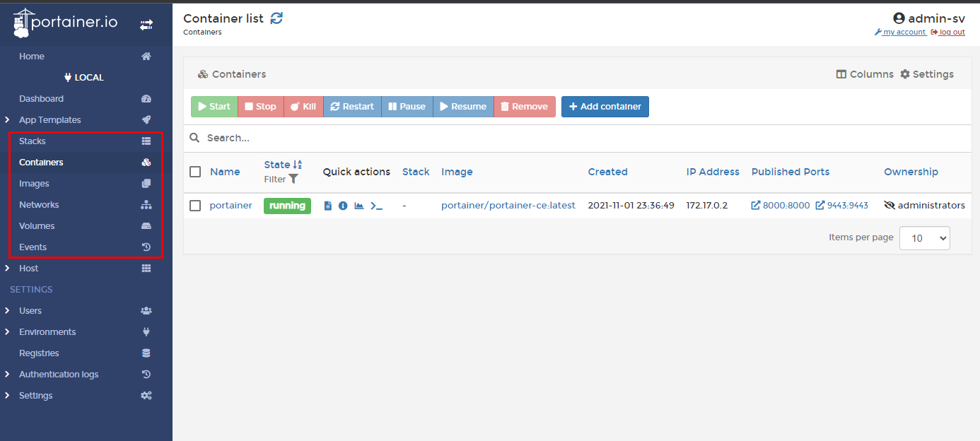Screen dimensions: 980x441
Task: Click the Containers cubes icon in sidebar
Action: [x=146, y=163]
